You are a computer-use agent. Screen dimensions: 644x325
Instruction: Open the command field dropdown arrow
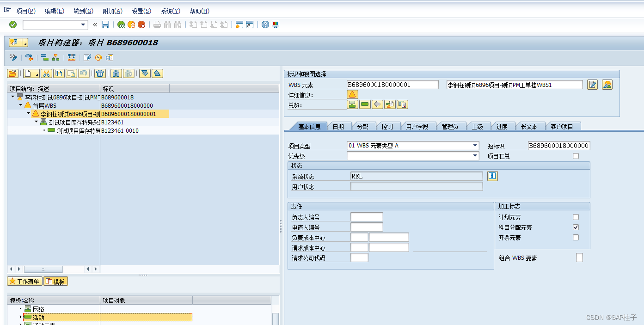83,25
